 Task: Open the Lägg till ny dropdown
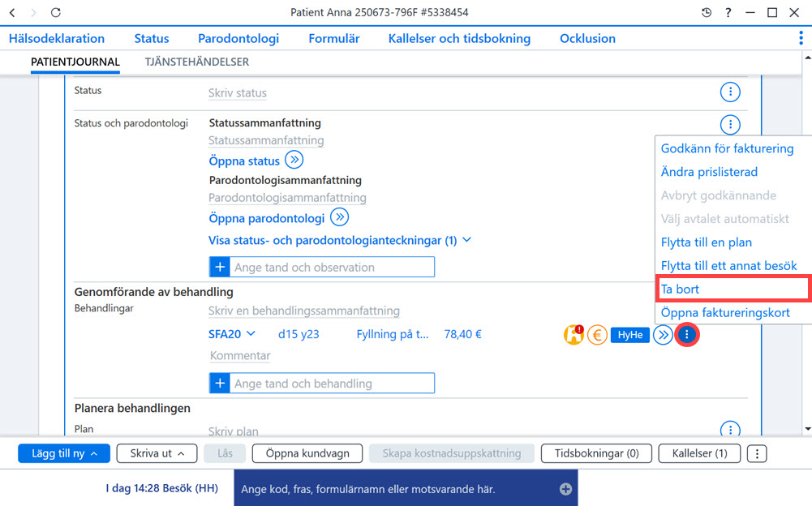pos(64,453)
